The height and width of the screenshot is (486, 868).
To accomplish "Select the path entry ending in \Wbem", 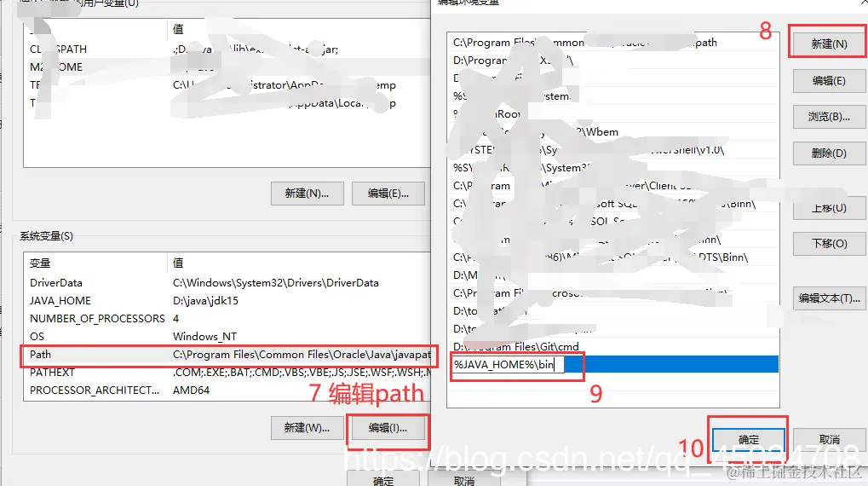I will 612,132.
